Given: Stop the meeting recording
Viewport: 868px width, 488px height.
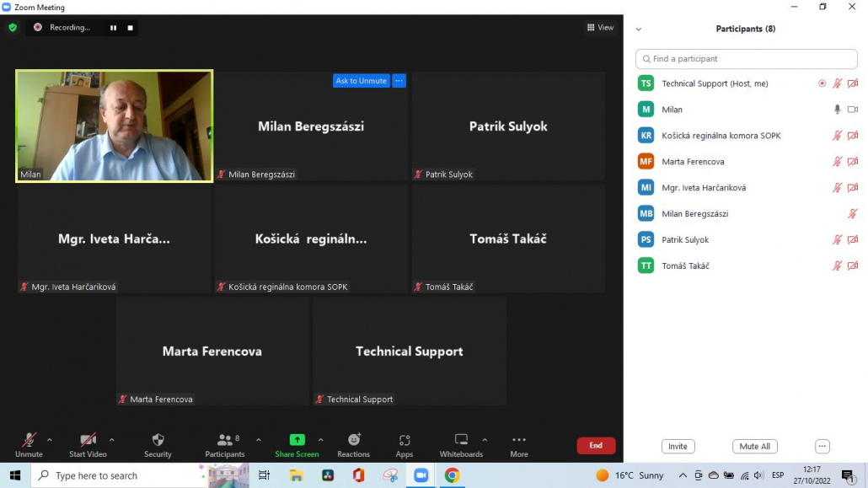Looking at the screenshot, I should coord(131,28).
